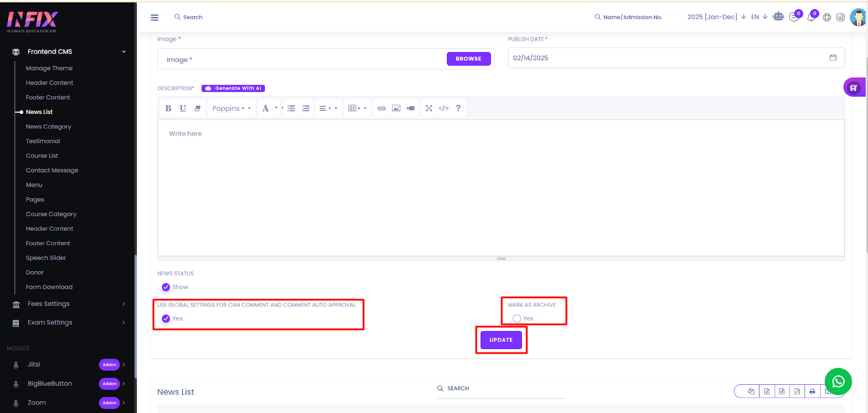The height and width of the screenshot is (413, 868).
Task: Insert an ordered numbered list
Action: [x=306, y=109]
